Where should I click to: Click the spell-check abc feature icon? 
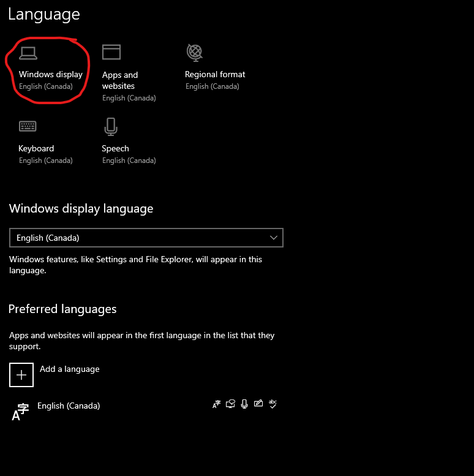[x=273, y=404]
